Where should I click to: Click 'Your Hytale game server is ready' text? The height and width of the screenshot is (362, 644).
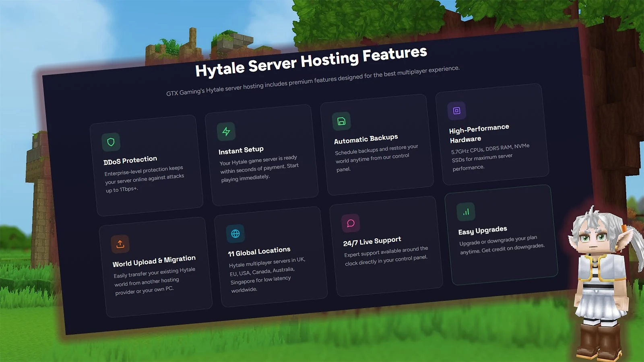[258, 160]
